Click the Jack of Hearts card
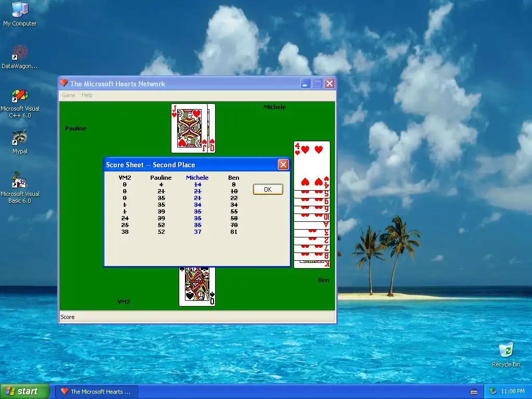The width and height of the screenshot is (532, 399). coord(189,128)
